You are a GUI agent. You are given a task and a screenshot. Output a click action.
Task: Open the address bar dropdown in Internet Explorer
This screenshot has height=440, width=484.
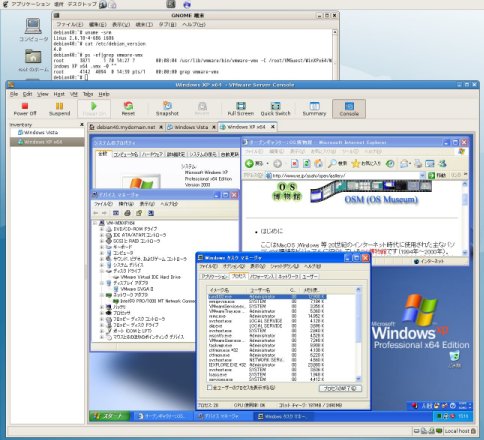coord(422,175)
